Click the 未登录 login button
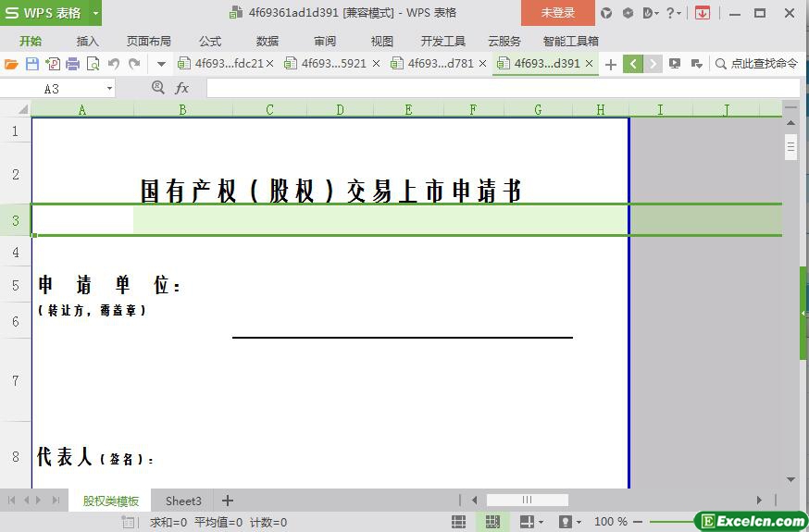The height and width of the screenshot is (532, 809). pyautogui.click(x=557, y=13)
